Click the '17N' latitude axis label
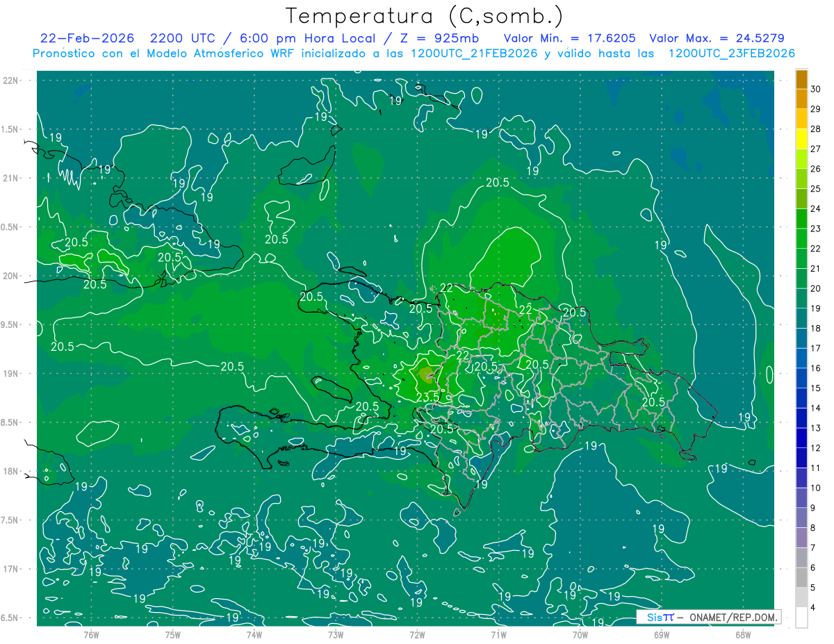Screen dimensions: 834x644 [10, 569]
